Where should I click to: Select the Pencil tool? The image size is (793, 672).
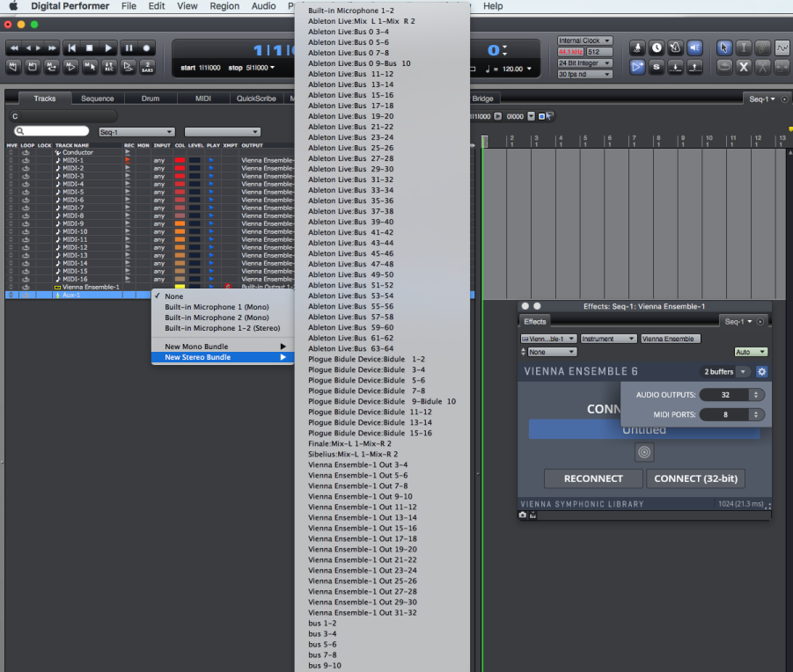pos(763,48)
